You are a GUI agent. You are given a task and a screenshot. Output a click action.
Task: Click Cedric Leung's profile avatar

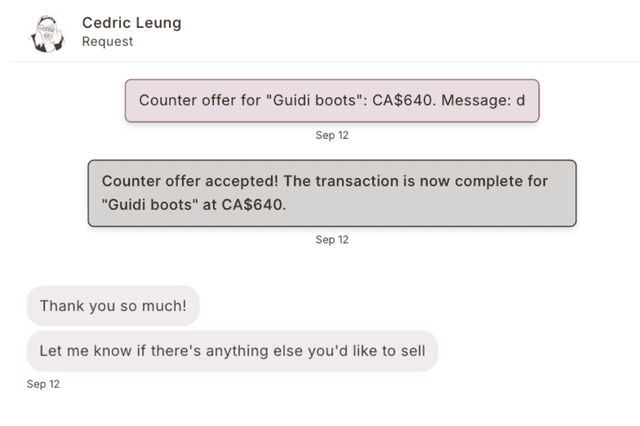point(47,32)
